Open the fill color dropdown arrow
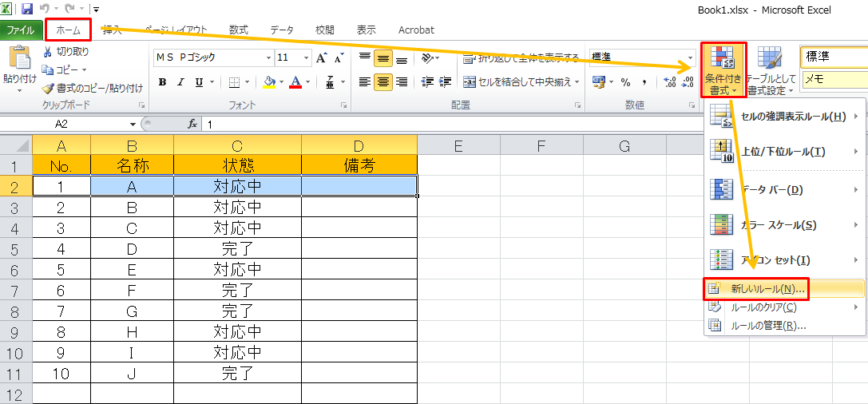The image size is (868, 404). point(281,82)
